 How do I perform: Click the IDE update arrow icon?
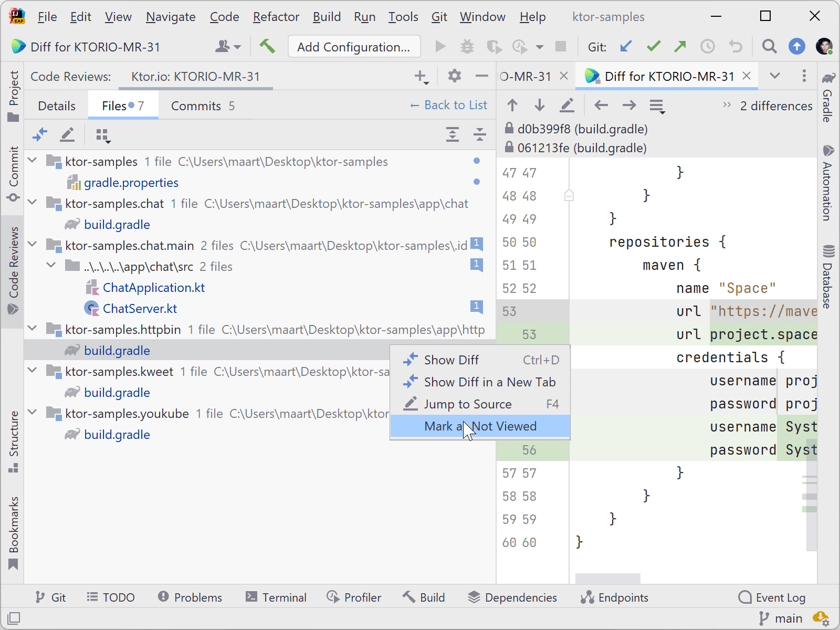coord(797,47)
